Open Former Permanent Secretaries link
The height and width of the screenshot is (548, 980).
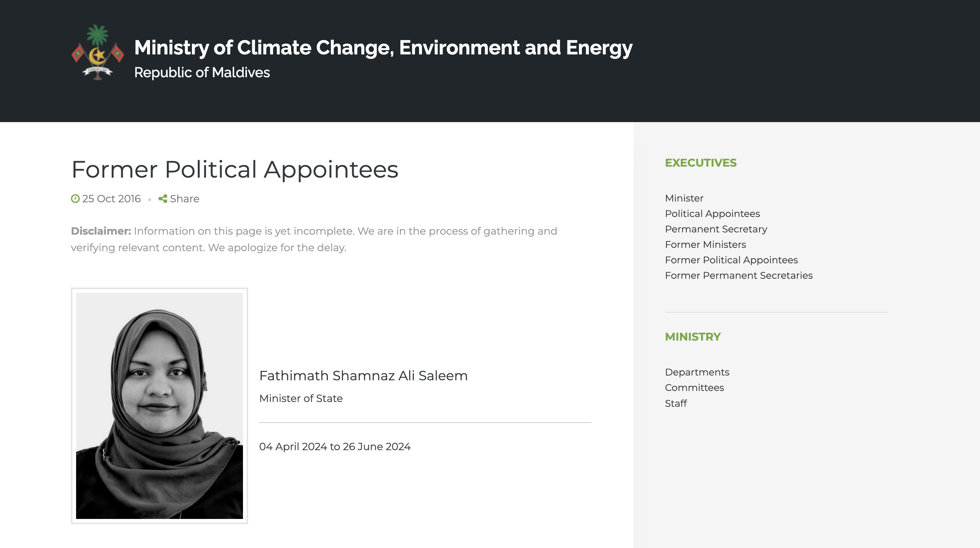pyautogui.click(x=738, y=275)
